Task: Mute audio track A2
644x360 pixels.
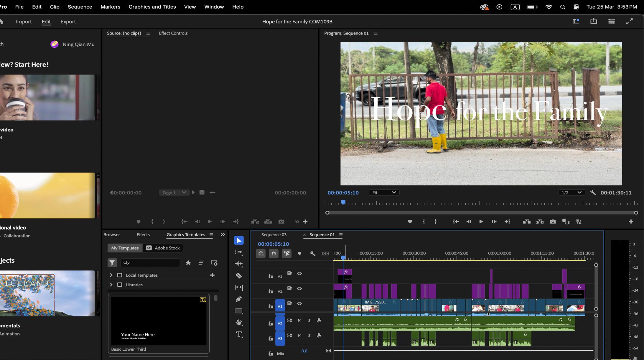Action: click(x=299, y=321)
